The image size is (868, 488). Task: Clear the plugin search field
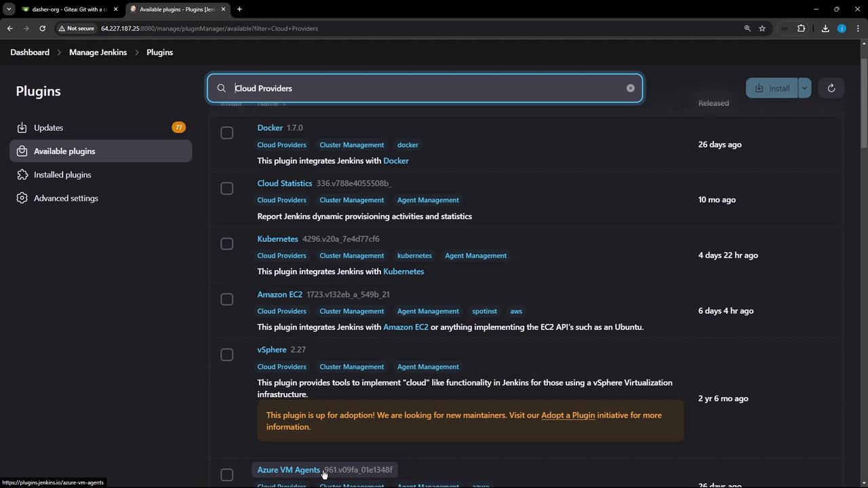pyautogui.click(x=631, y=88)
